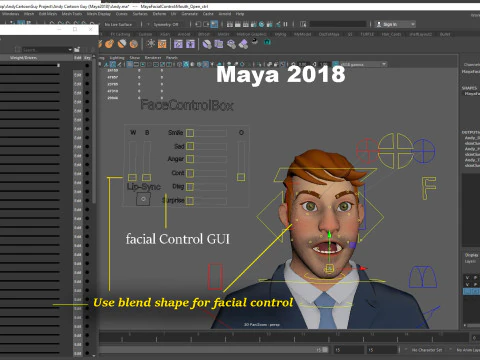
Task: Open the No Character Set dropdown
Action: [427, 350]
